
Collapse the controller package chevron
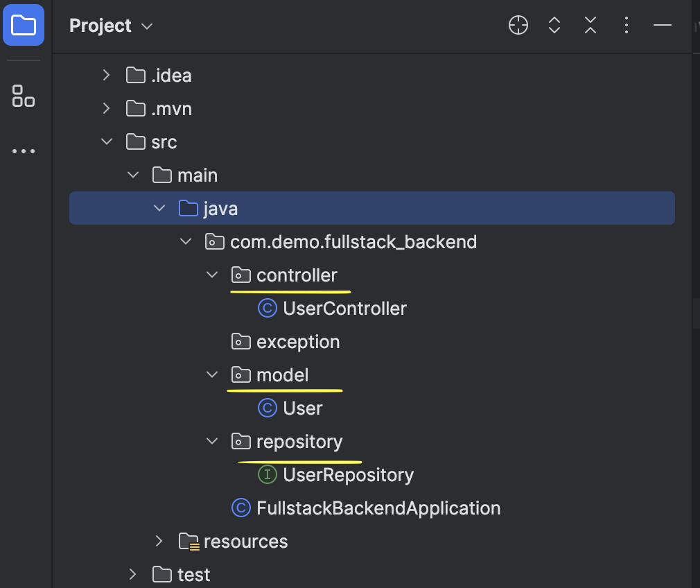click(212, 275)
